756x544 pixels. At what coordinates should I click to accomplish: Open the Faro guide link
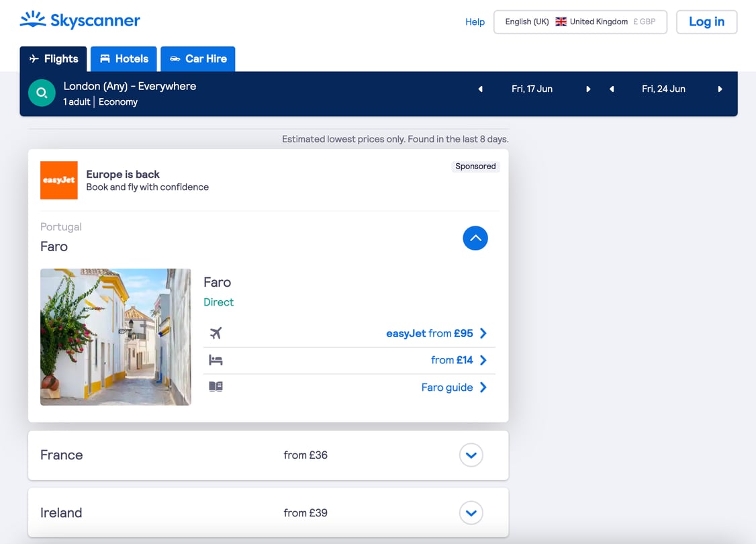tap(454, 388)
